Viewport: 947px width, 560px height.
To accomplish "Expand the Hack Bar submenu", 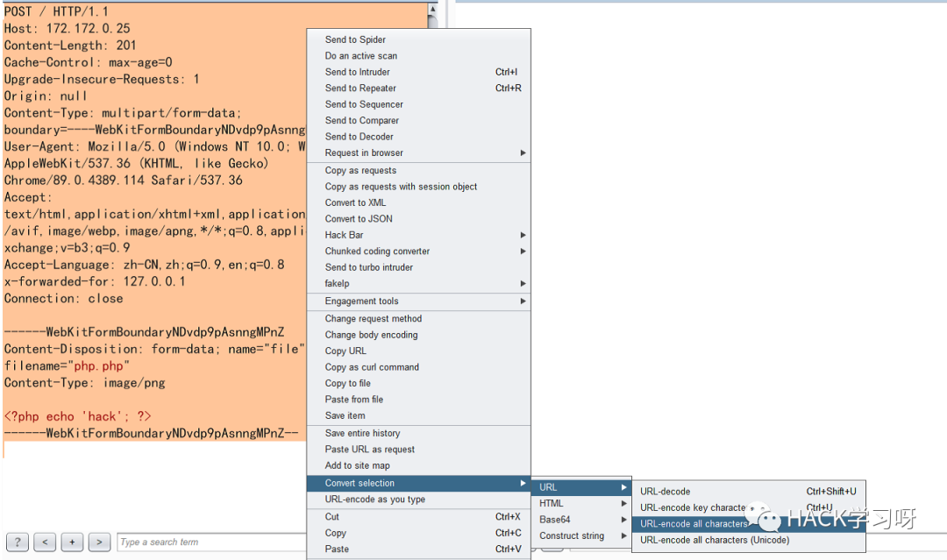I will 418,236.
